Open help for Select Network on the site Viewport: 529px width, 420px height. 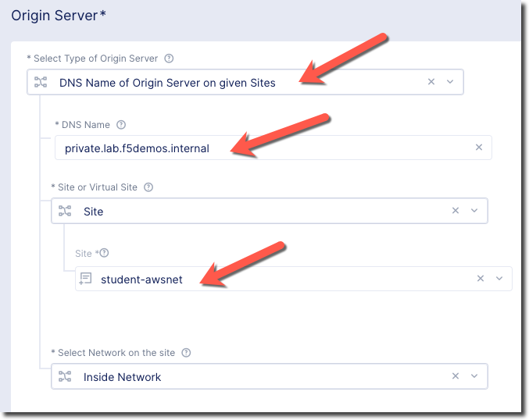[x=186, y=353]
